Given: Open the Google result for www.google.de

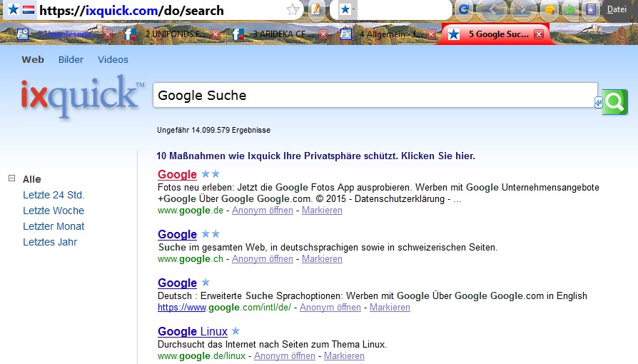Looking at the screenshot, I should (x=178, y=174).
